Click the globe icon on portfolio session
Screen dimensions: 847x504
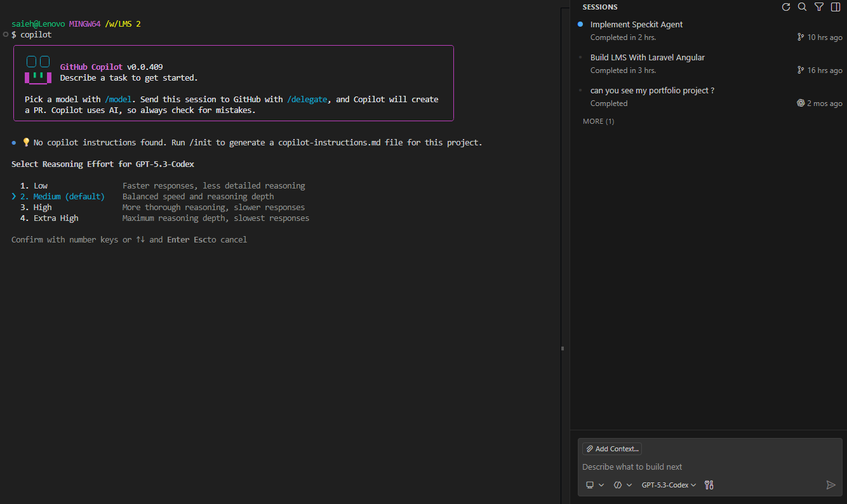pyautogui.click(x=801, y=103)
